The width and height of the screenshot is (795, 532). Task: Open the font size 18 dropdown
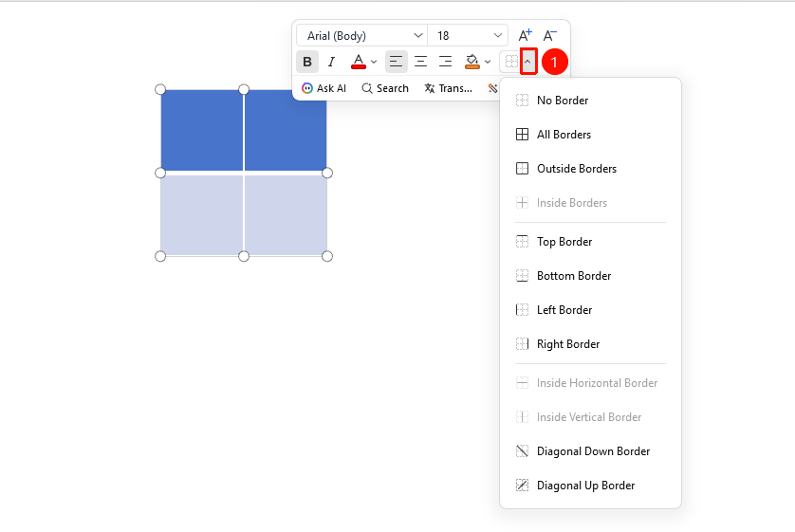click(x=468, y=35)
